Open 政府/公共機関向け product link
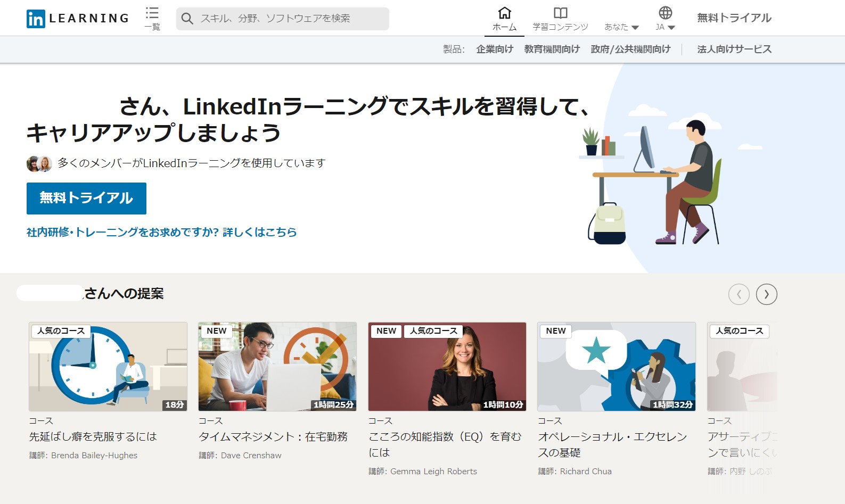This screenshot has width=845, height=504. click(x=630, y=49)
